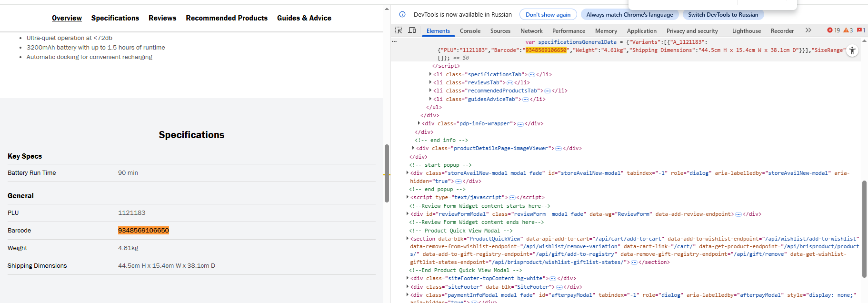Image resolution: width=868 pixels, height=303 pixels.
Task: Select the inspect element picker icon
Action: [399, 30]
